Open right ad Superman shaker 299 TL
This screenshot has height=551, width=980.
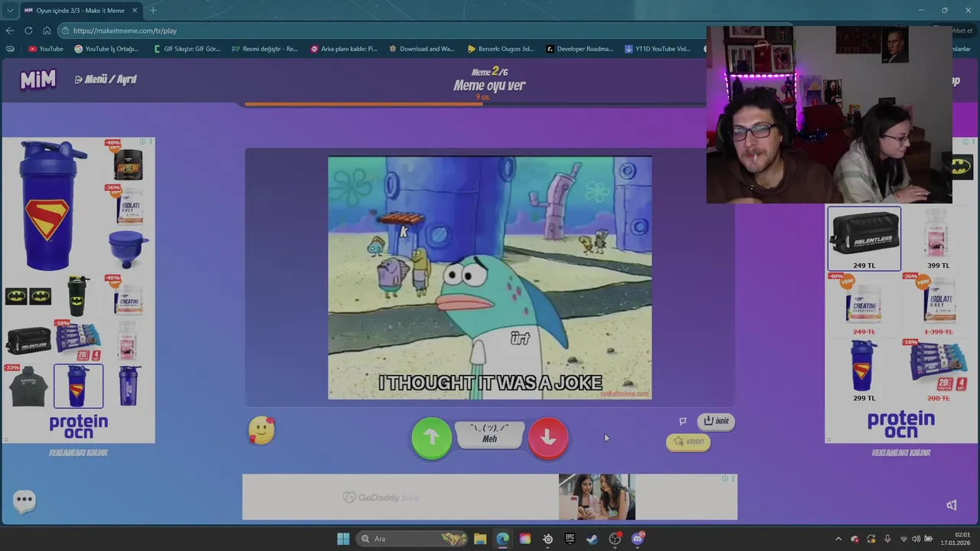coord(864,370)
